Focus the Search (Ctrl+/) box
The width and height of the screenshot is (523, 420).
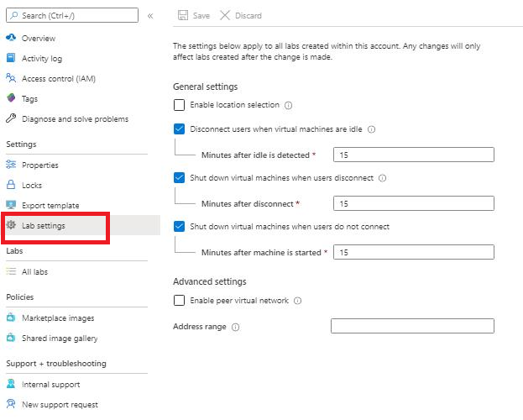[x=72, y=15]
